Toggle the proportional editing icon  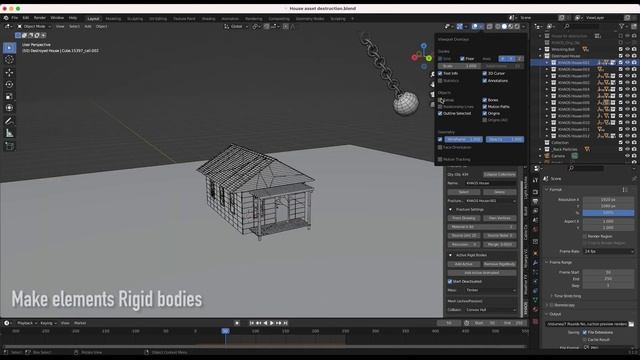[x=286, y=27]
